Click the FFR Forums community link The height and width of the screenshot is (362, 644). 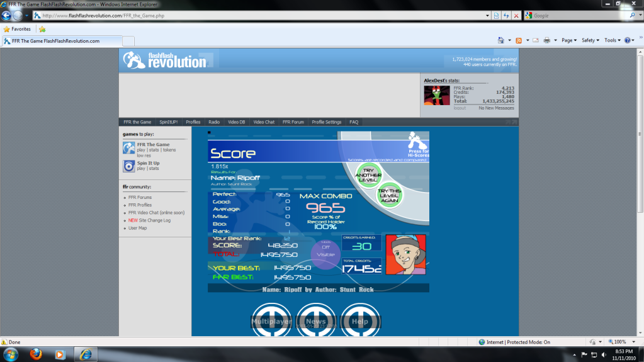pos(140,198)
